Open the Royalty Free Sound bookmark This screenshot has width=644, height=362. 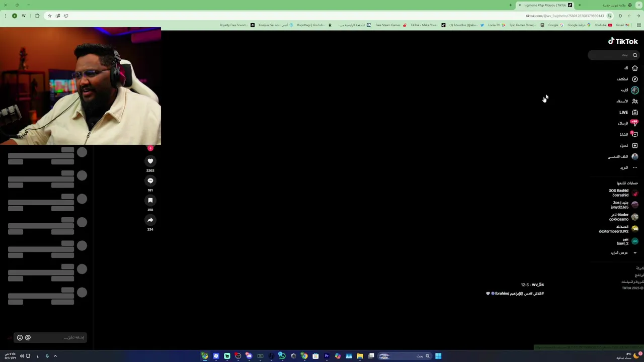click(x=237, y=25)
